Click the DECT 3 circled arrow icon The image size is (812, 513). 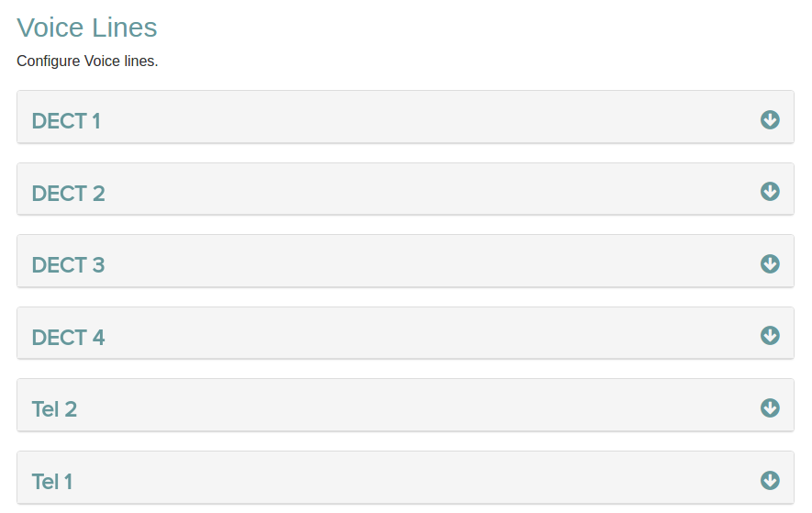point(770,263)
